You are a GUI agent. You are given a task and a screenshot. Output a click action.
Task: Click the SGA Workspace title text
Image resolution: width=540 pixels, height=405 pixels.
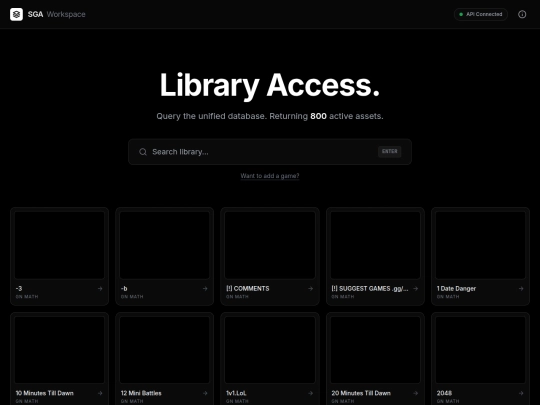56,14
